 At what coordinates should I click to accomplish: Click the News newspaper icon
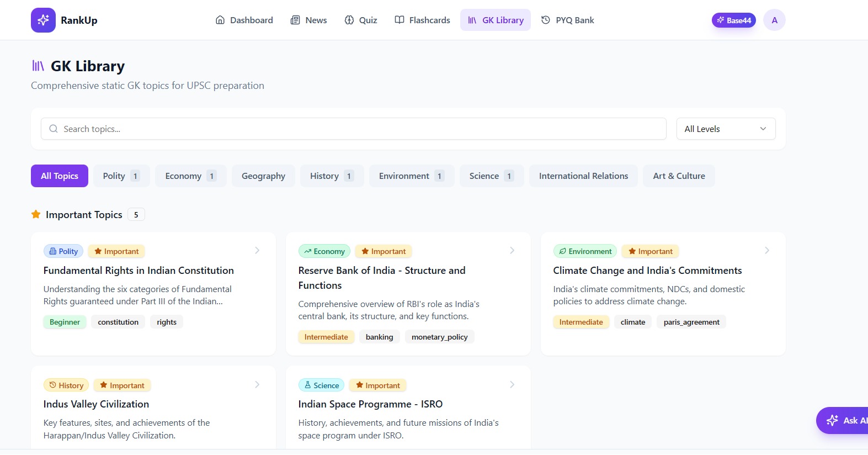(x=295, y=20)
